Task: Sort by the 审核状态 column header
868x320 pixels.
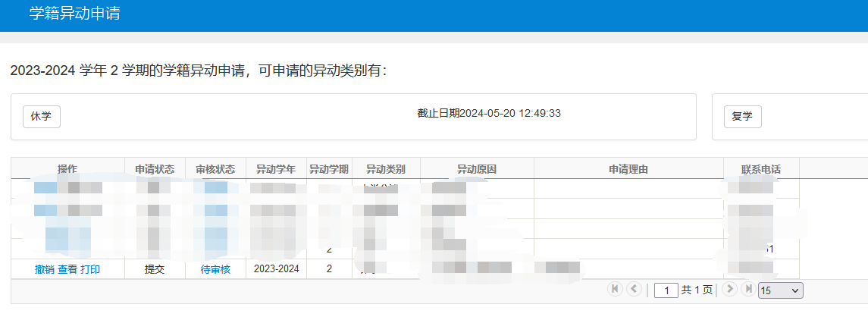Action: (215, 169)
